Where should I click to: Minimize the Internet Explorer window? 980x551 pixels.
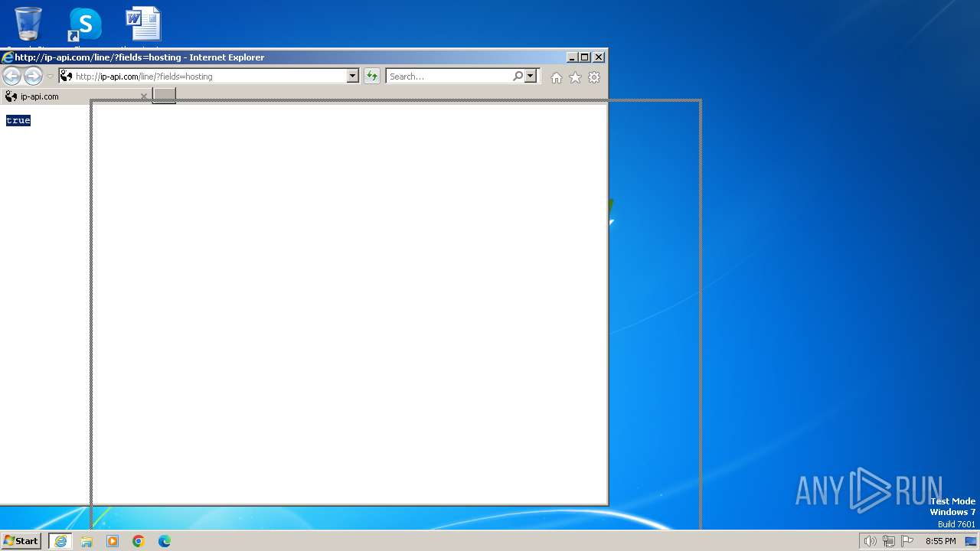pos(571,57)
